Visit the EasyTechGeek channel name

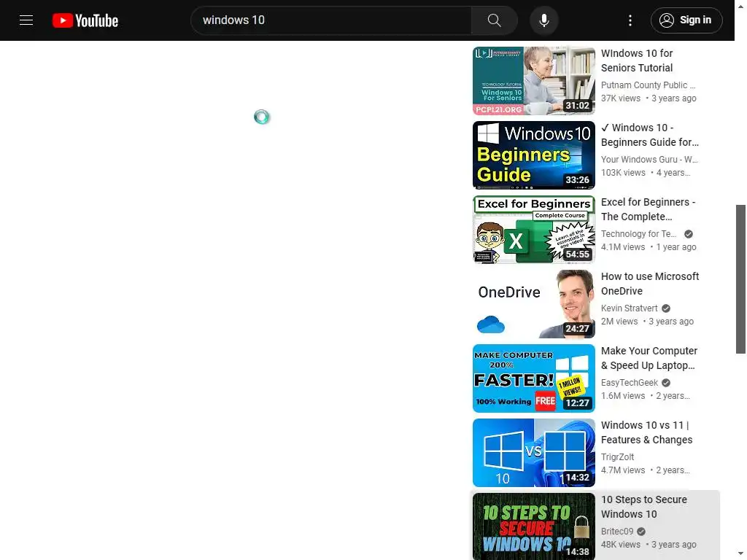630,382
